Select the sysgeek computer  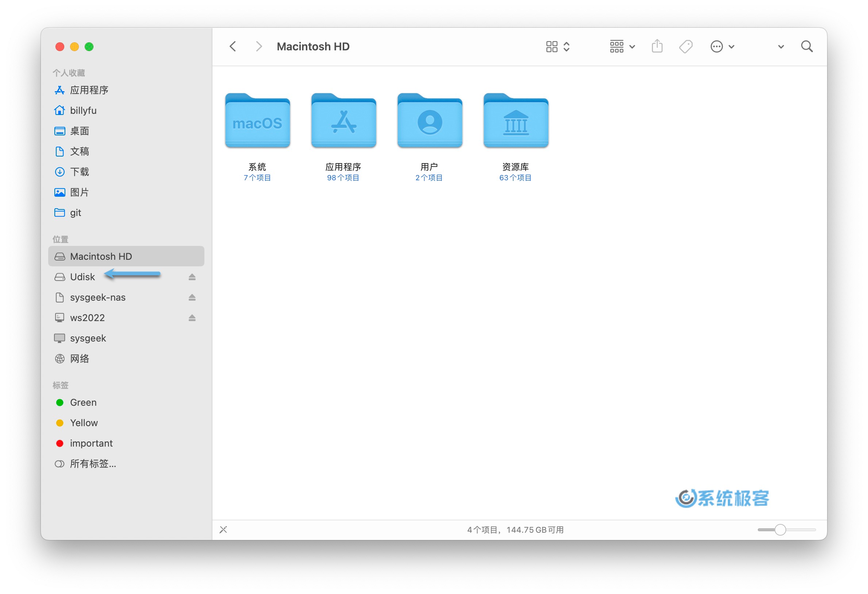point(126,338)
